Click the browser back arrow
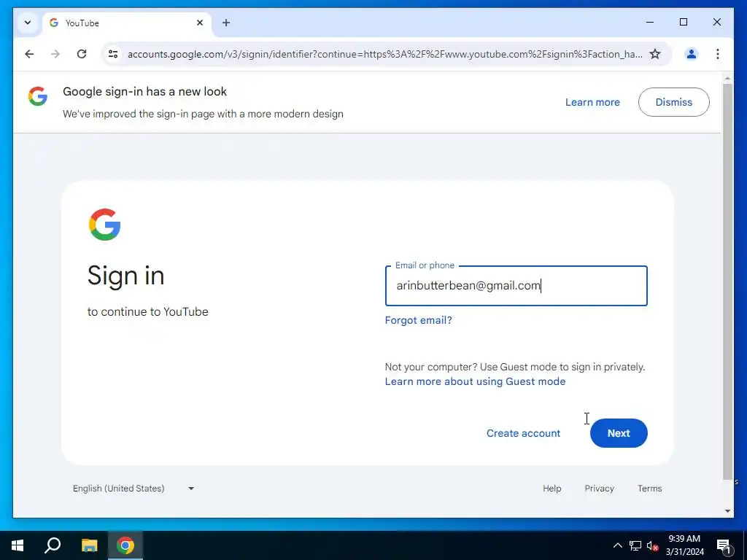The height and width of the screenshot is (560, 747). point(29,54)
